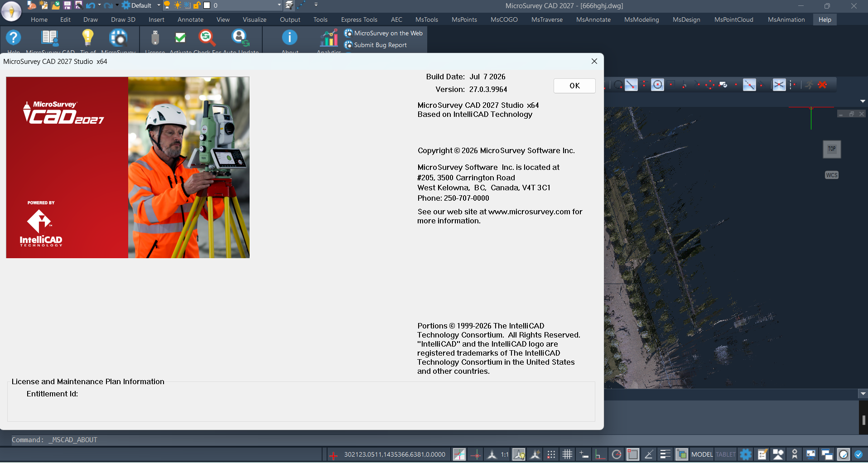868x463 pixels.
Task: Click the workspace settings gear in status bar
Action: pyautogui.click(x=746, y=454)
